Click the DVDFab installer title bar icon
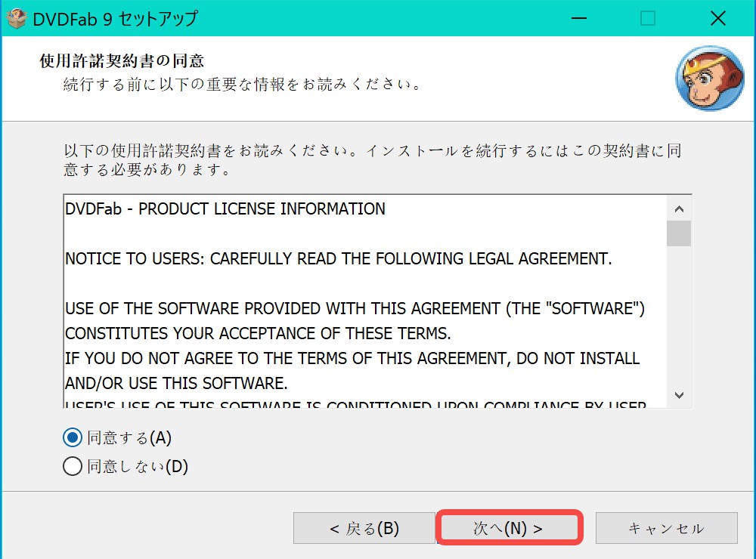This screenshot has height=559, width=756. tap(16, 18)
